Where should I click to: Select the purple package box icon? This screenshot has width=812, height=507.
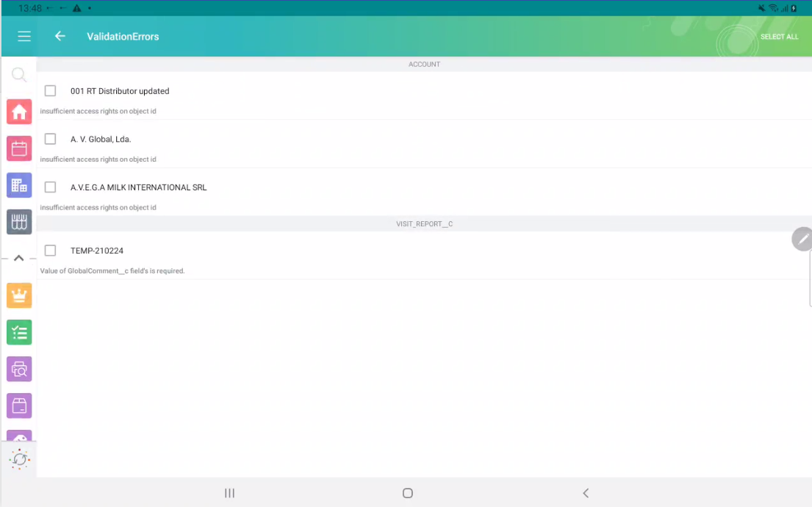(x=19, y=406)
